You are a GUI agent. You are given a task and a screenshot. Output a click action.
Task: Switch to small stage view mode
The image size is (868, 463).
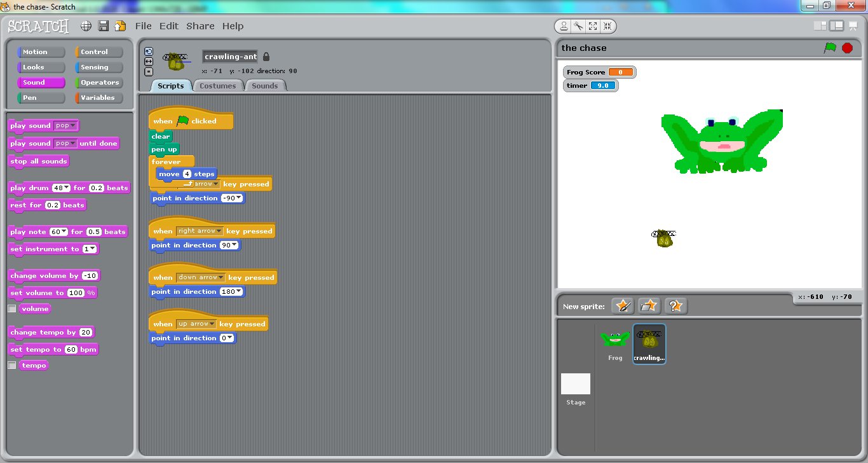tap(820, 26)
